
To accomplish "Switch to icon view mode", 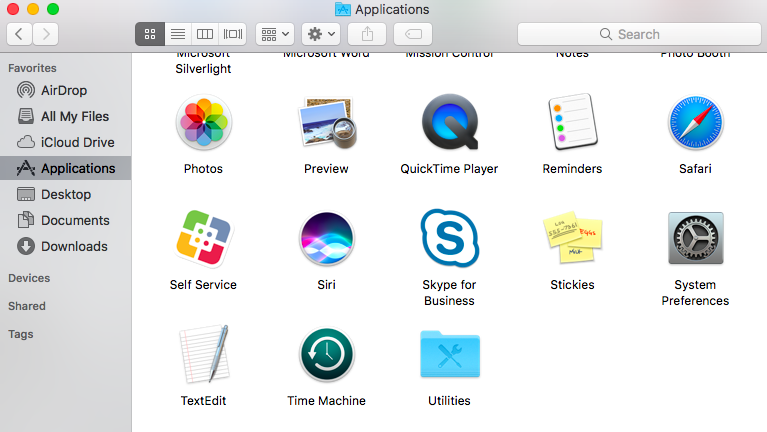I will tap(150, 34).
